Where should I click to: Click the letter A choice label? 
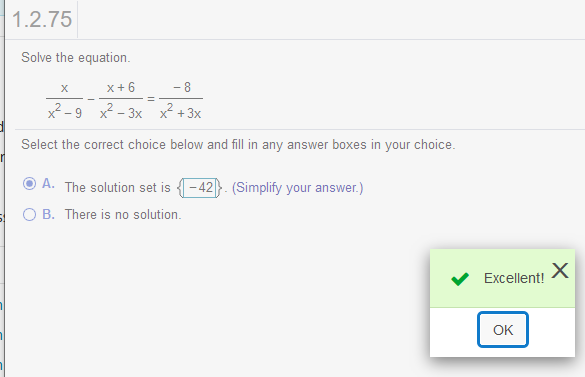pos(49,183)
